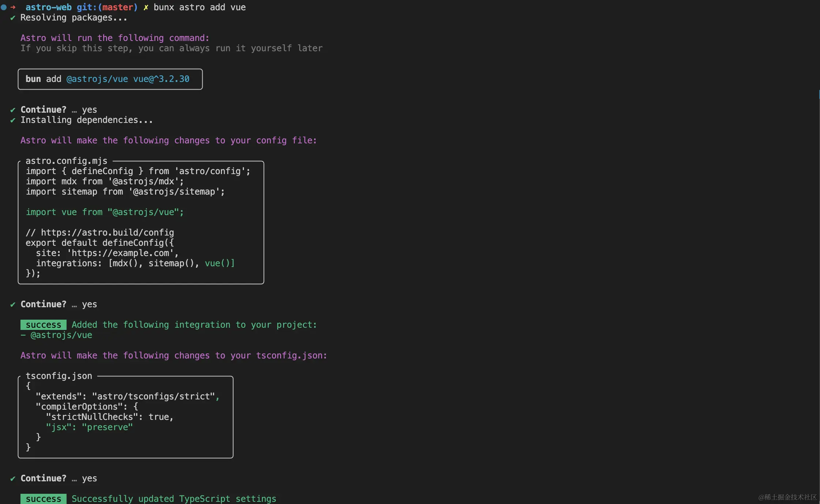Click the defineConfig import line
The height and width of the screenshot is (504, 820).
138,171
